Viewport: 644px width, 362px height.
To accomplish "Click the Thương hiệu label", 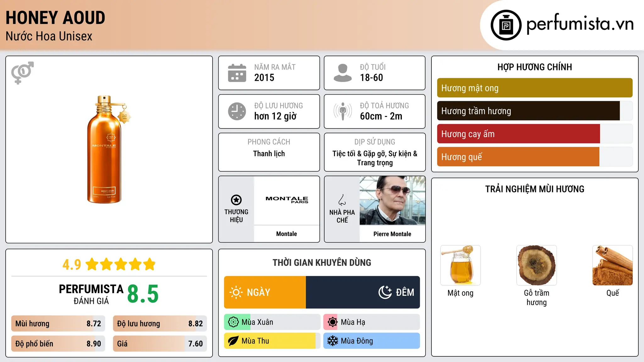I will click(x=236, y=216).
